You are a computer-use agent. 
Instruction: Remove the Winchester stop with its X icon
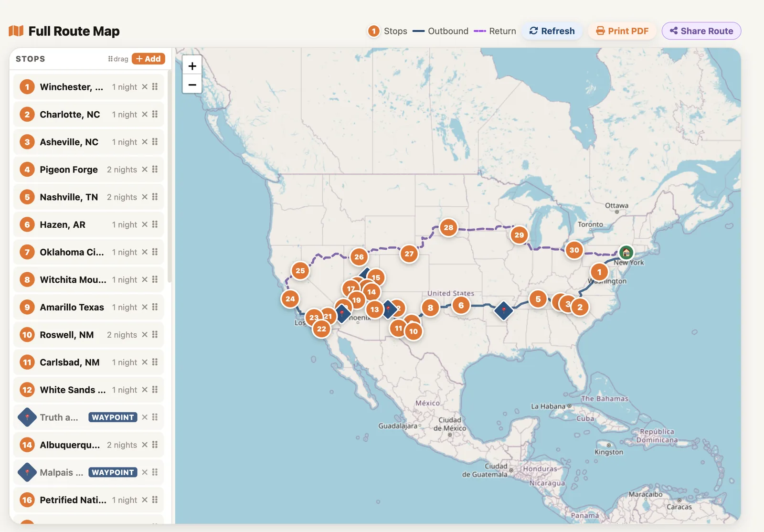coord(145,87)
